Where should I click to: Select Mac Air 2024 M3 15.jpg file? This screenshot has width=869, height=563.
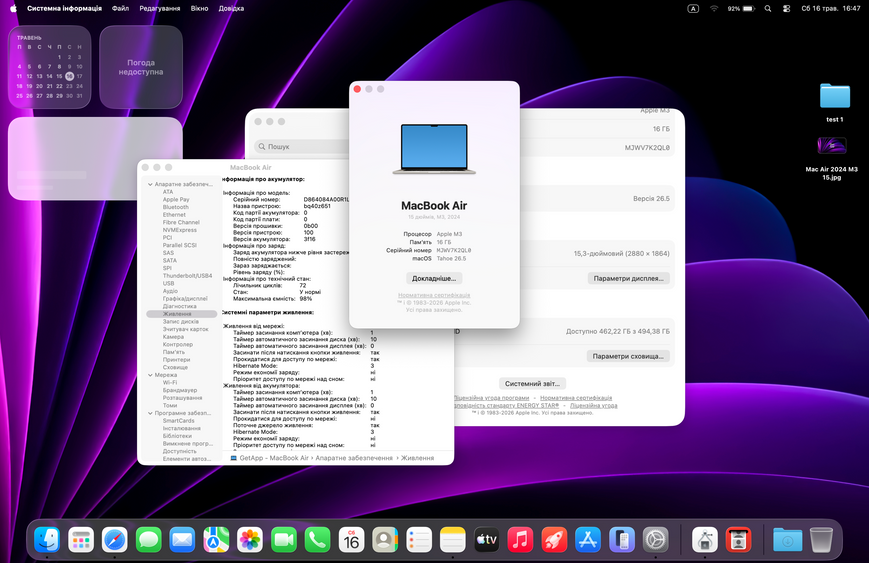[831, 158]
